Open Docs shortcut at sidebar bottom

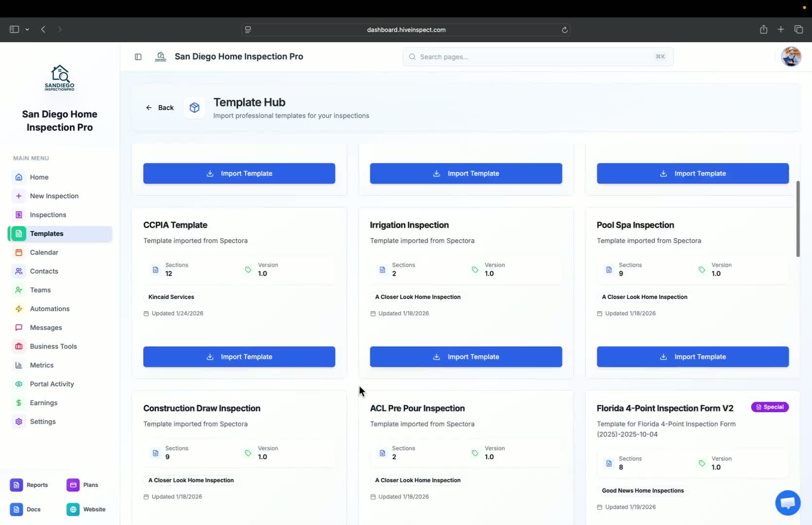(x=25, y=509)
